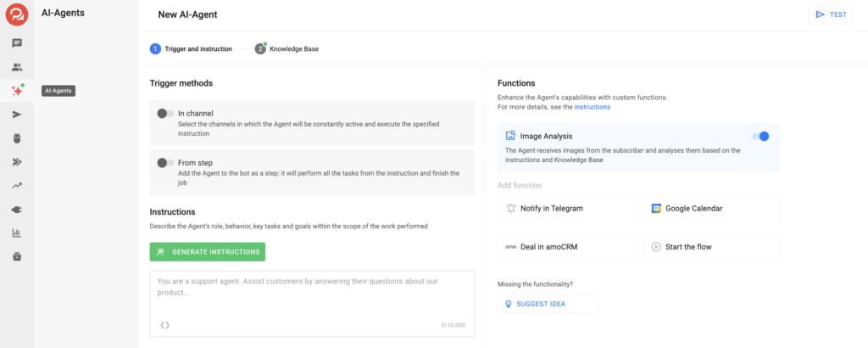
Task: Open the broadcasts paper-plane icon
Action: (x=17, y=114)
